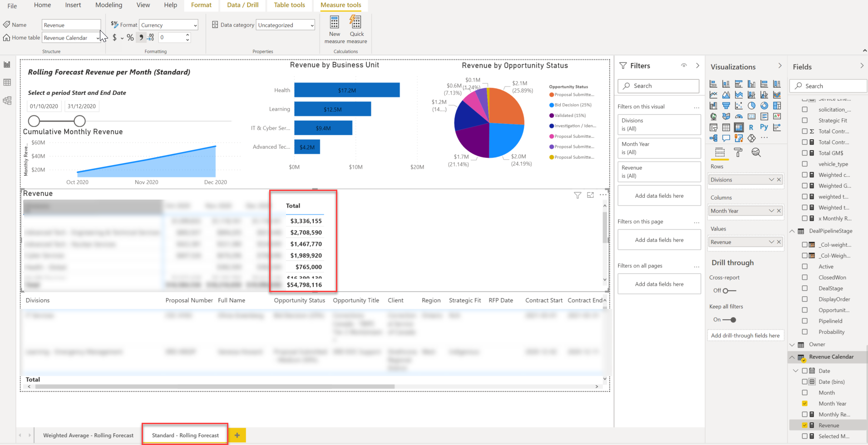Open the Table tools ribbon tab
868x445 pixels.
[x=289, y=5]
